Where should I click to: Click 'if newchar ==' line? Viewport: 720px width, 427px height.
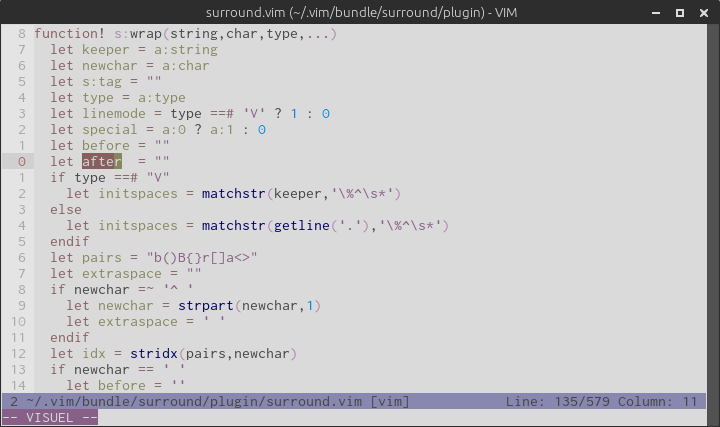[118, 370]
